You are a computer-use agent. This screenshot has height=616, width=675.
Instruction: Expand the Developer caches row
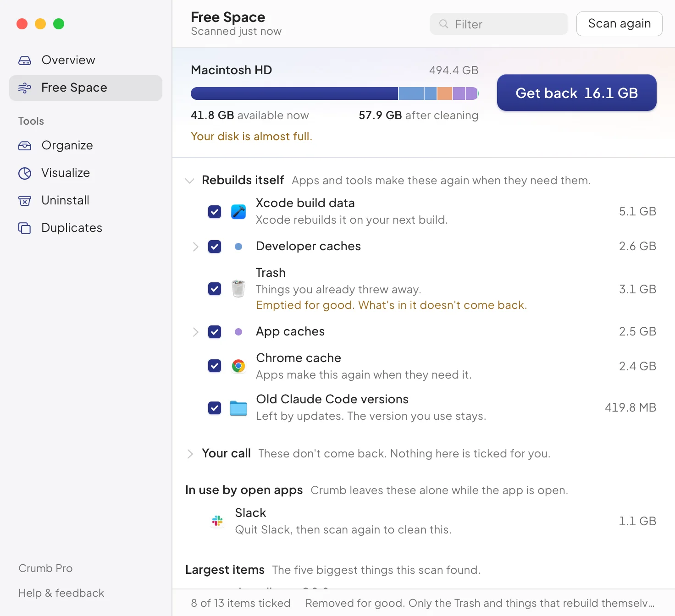195,247
